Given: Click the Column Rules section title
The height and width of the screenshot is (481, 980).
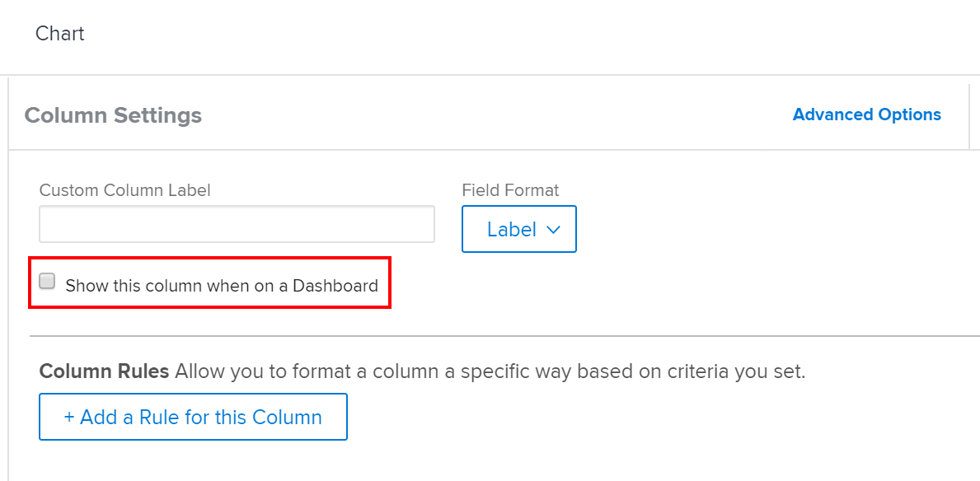Looking at the screenshot, I should pyautogui.click(x=102, y=371).
